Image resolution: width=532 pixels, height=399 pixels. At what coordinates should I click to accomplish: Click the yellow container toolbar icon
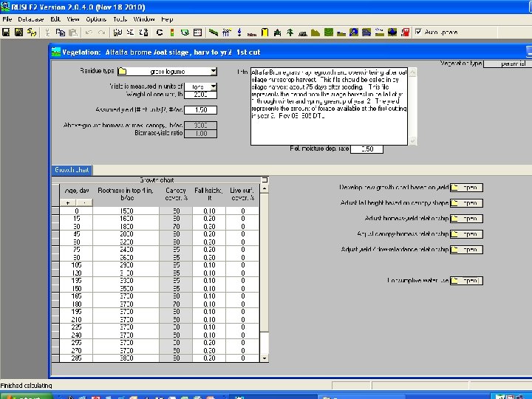coord(265,33)
